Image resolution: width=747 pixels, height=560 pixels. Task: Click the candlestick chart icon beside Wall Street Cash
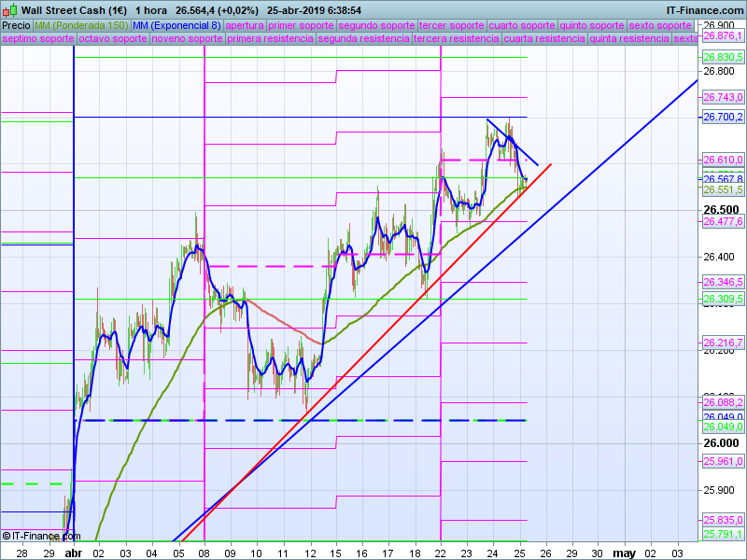(10, 9)
